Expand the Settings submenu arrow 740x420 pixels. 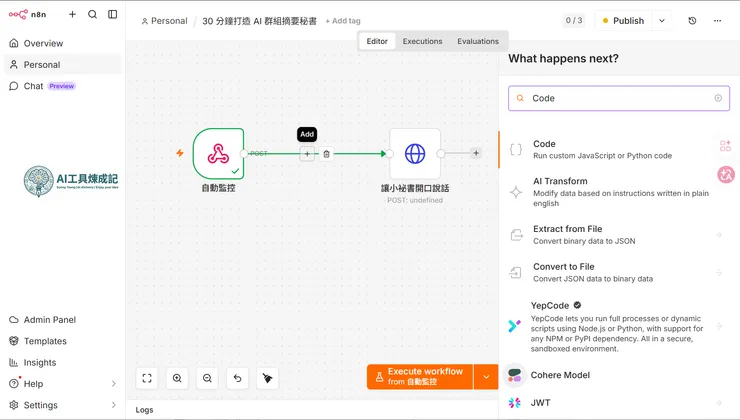114,405
